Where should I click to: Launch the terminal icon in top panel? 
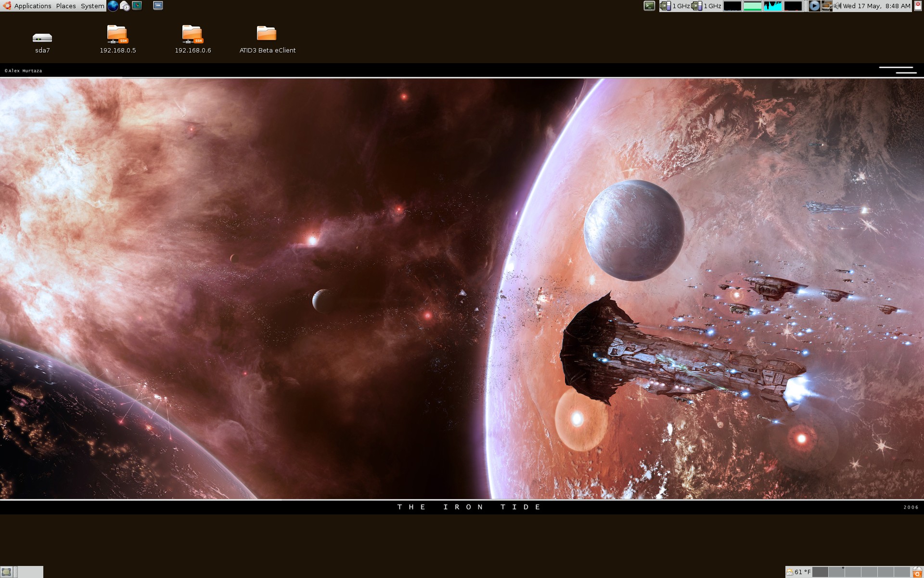point(649,6)
